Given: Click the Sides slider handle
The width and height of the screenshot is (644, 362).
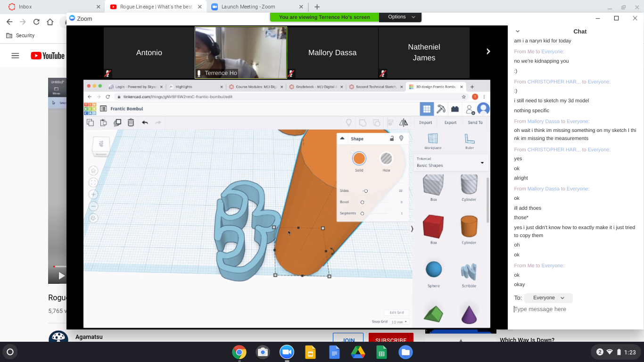Looking at the screenshot, I should 366,191.
